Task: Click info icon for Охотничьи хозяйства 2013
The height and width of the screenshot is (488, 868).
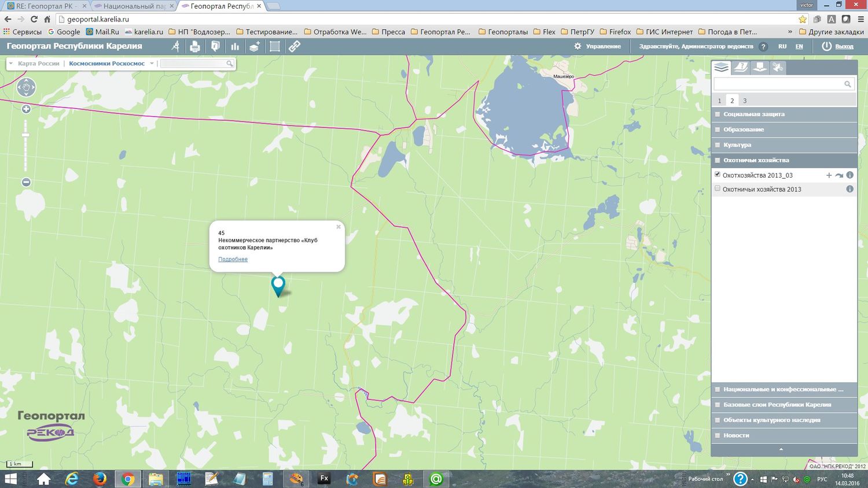Action: coord(849,189)
